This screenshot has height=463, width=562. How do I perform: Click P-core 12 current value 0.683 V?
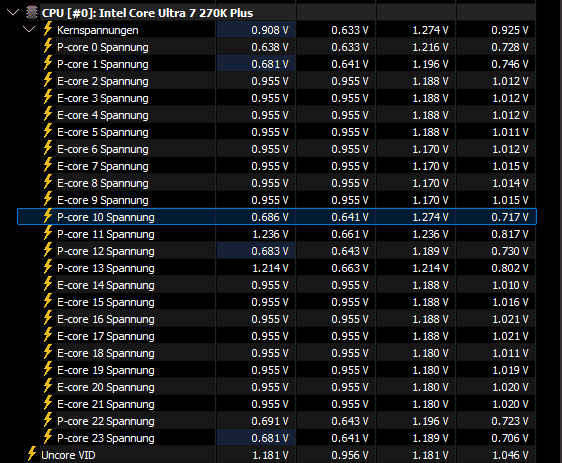[270, 251]
